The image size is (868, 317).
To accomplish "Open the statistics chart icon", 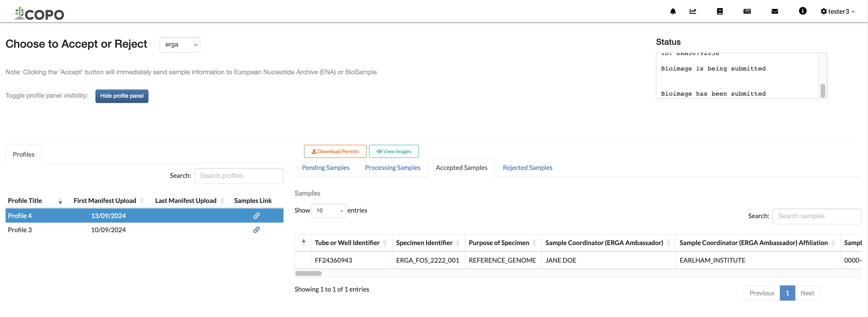I will tap(693, 11).
